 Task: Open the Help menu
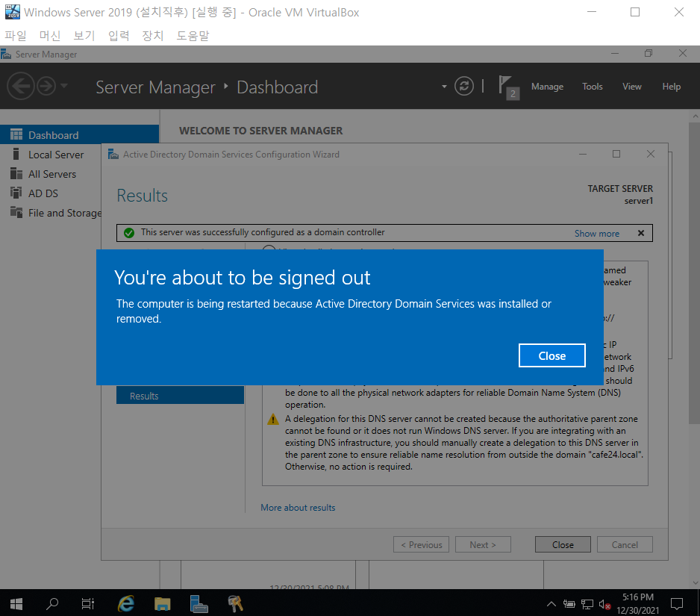[671, 86]
